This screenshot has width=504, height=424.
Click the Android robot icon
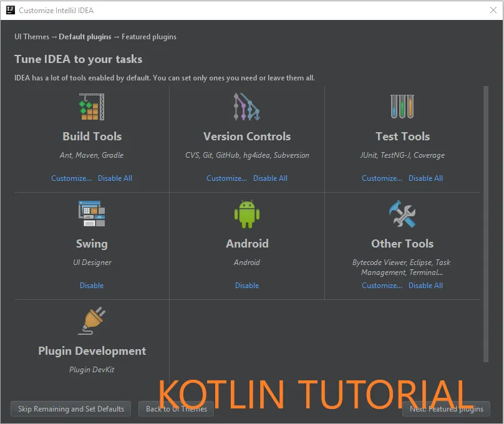247,214
